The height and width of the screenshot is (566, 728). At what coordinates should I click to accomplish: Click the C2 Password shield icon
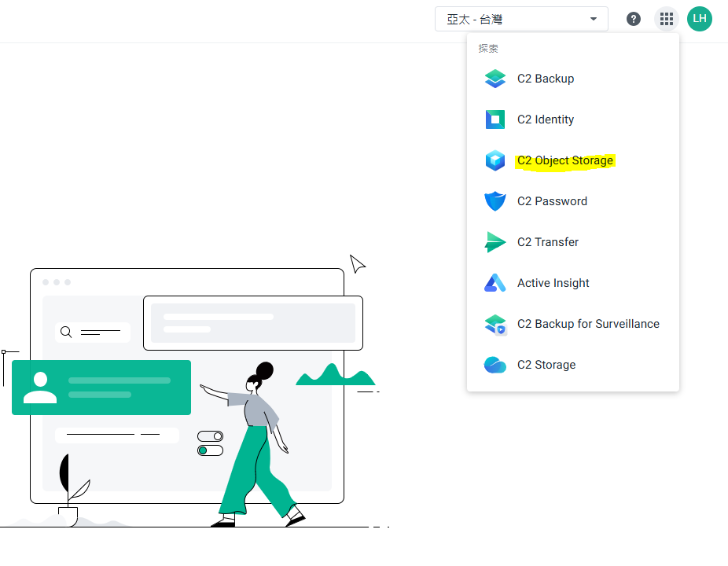[x=495, y=201]
